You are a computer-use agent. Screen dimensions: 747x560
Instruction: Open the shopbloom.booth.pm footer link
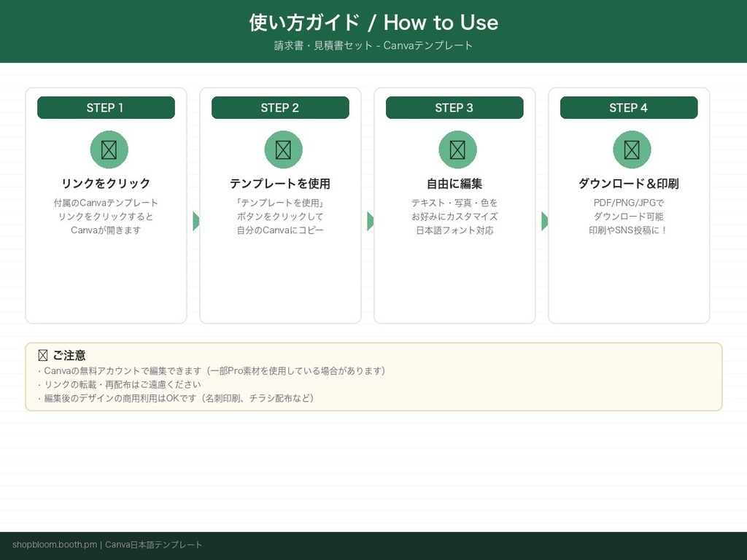click(x=55, y=544)
